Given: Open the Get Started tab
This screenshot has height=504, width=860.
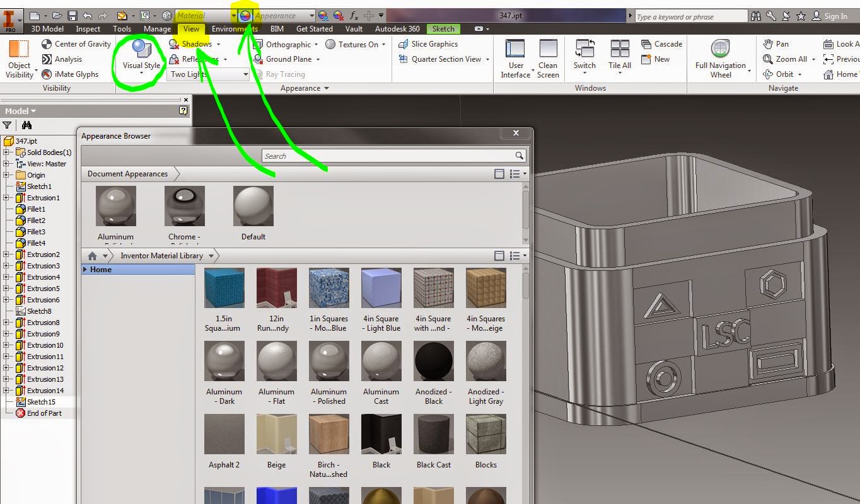Looking at the screenshot, I should tap(315, 28).
